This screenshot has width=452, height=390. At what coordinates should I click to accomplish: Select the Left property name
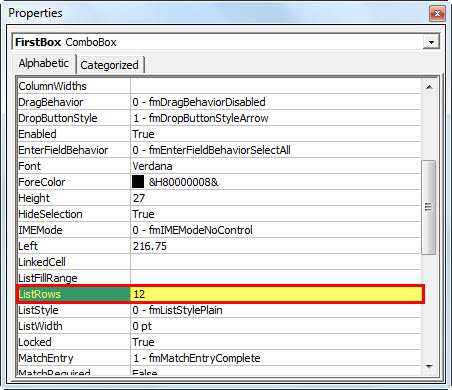tap(28, 246)
